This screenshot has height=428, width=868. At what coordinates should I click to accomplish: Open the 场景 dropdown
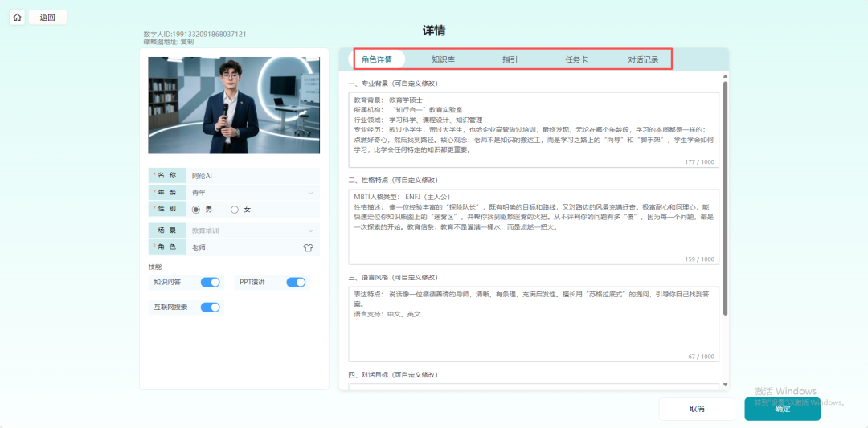point(310,230)
